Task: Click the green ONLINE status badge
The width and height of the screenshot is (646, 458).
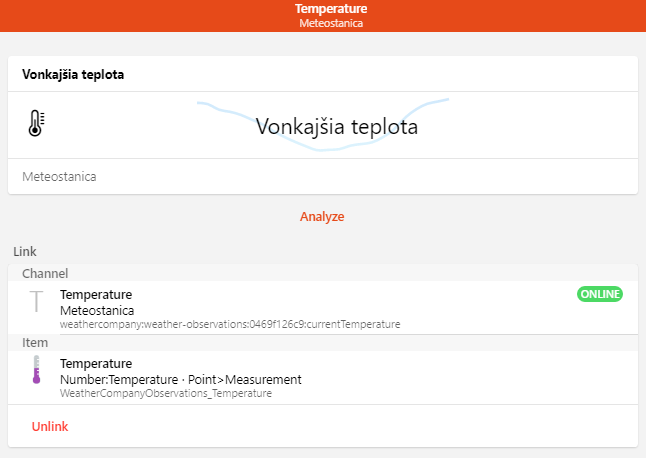Action: 600,294
